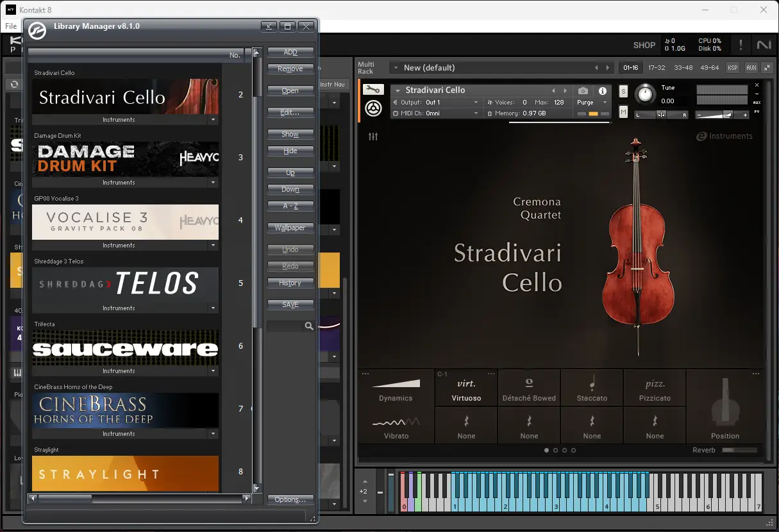Viewport: 779px width, 532px height.
Task: Mute the Stradivari Cello instrument
Action: (x=623, y=112)
